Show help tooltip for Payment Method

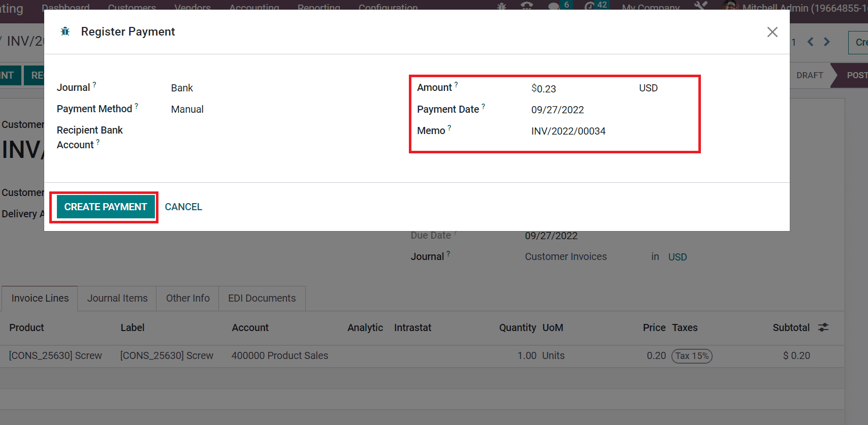click(137, 106)
